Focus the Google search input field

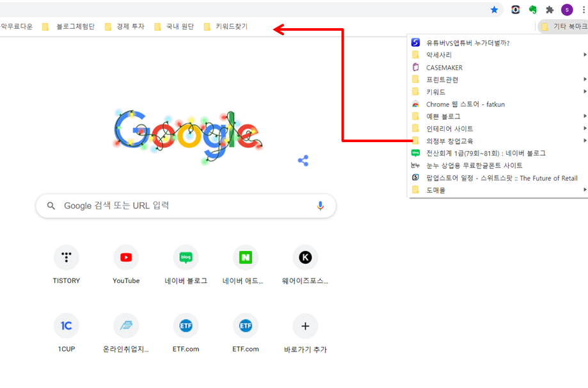(186, 206)
